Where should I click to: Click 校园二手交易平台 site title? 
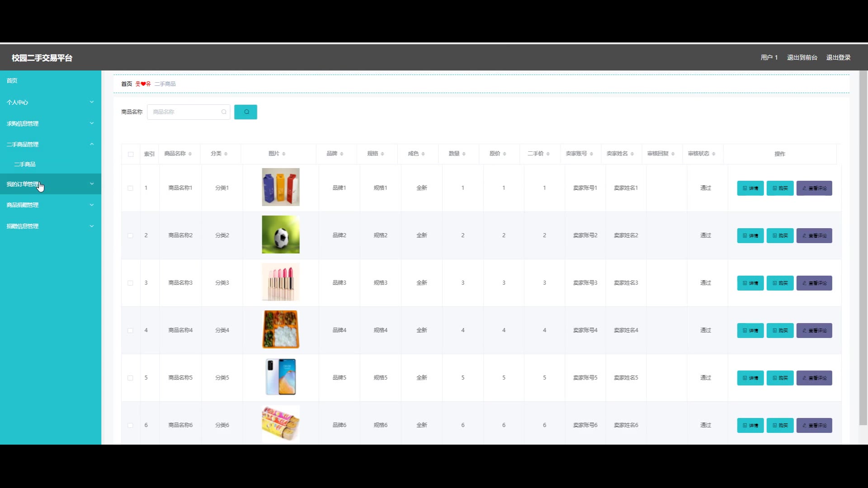click(x=42, y=58)
